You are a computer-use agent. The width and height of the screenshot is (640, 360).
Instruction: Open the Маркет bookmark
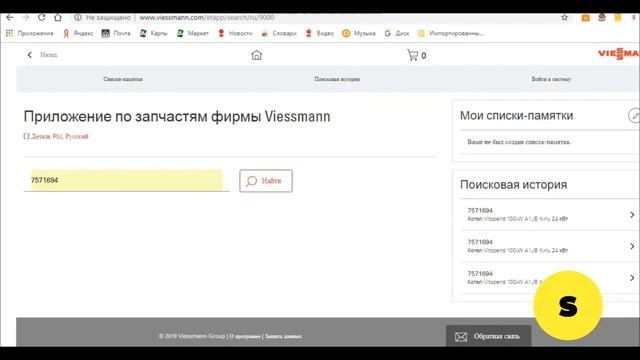tap(193, 33)
